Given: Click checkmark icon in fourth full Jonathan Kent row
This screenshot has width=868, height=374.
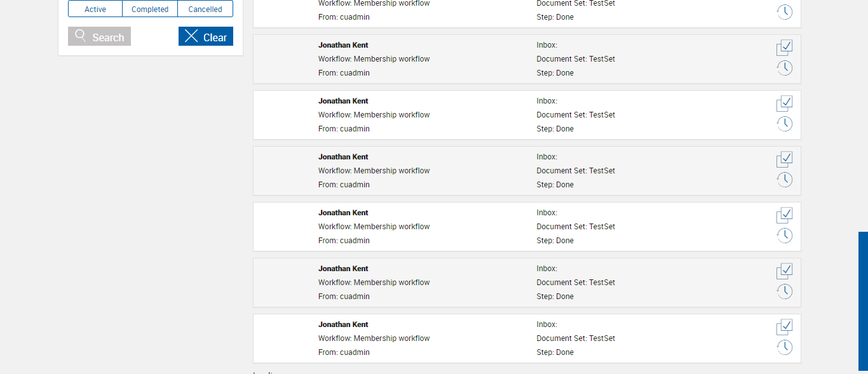Looking at the screenshot, I should (785, 215).
